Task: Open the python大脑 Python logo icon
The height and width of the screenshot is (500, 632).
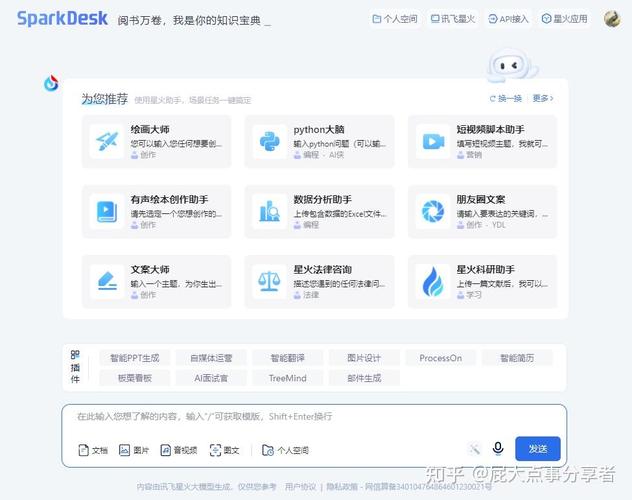Action: pyautogui.click(x=270, y=141)
